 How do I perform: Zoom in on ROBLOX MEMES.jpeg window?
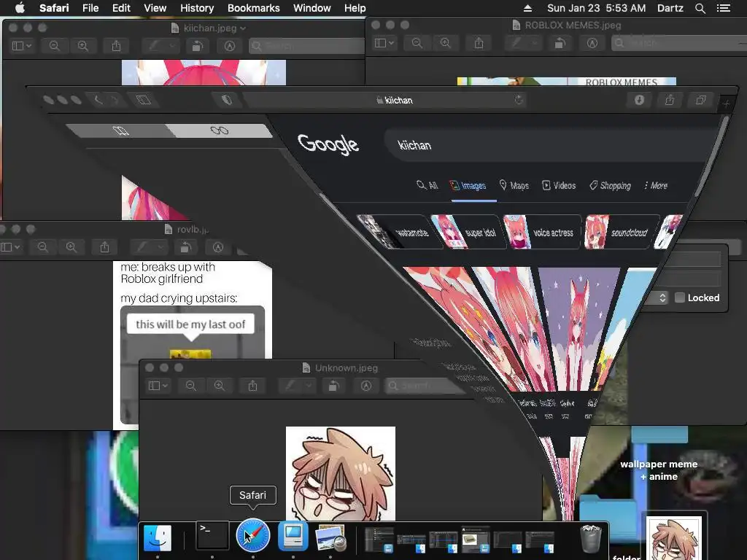tap(446, 43)
